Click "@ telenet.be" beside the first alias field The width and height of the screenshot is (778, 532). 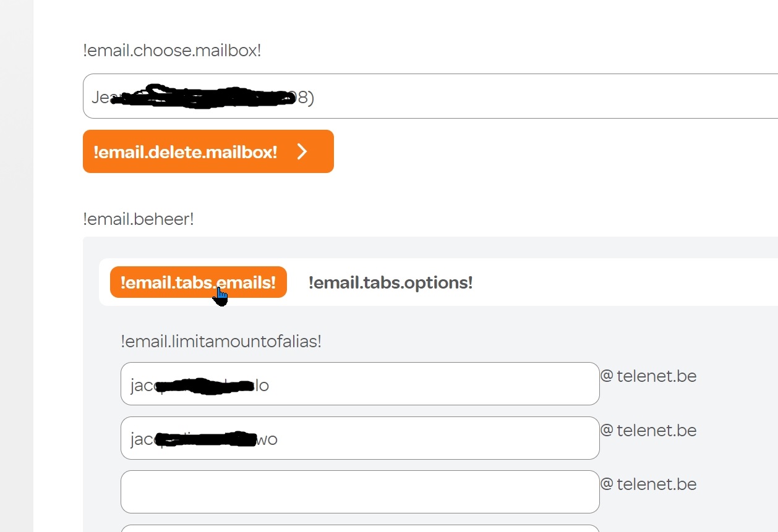(649, 376)
